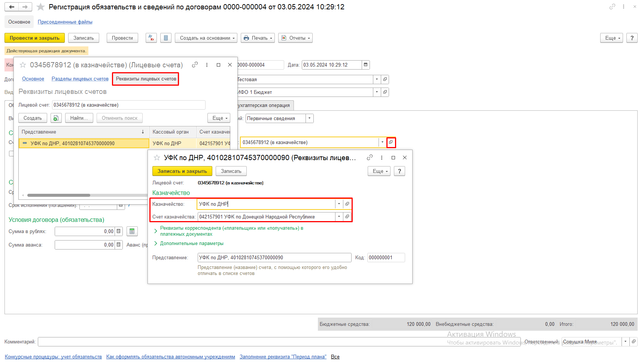Open Еще menu in УФК по ДНР window

[379, 171]
